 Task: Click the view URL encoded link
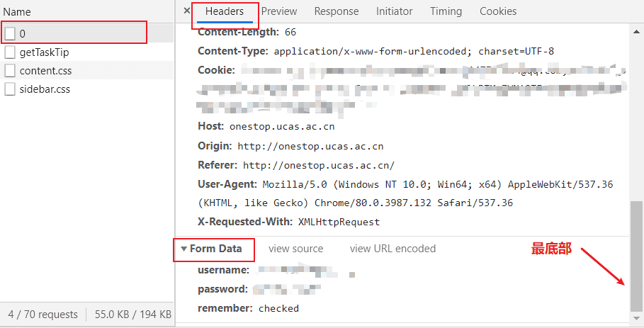tap(392, 249)
